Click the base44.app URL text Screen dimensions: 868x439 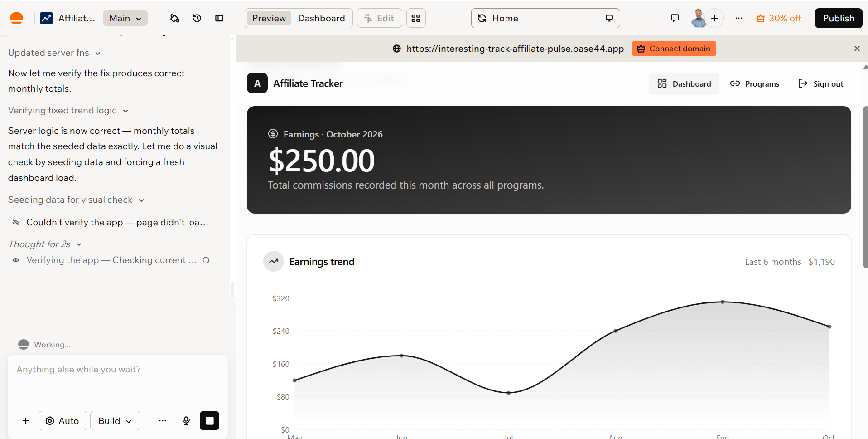(x=515, y=49)
